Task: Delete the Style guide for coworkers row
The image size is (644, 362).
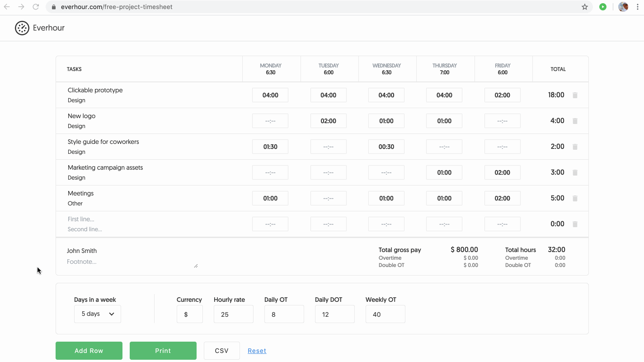Action: pyautogui.click(x=575, y=146)
